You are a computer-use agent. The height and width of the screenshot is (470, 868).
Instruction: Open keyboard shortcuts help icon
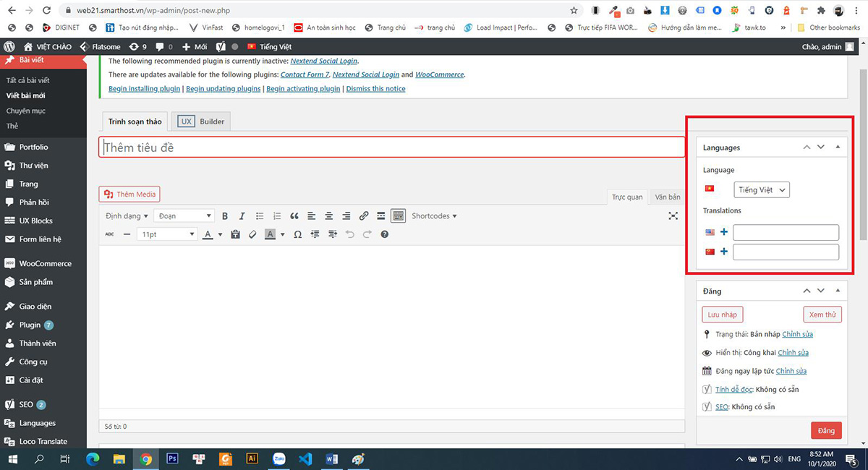coord(385,234)
